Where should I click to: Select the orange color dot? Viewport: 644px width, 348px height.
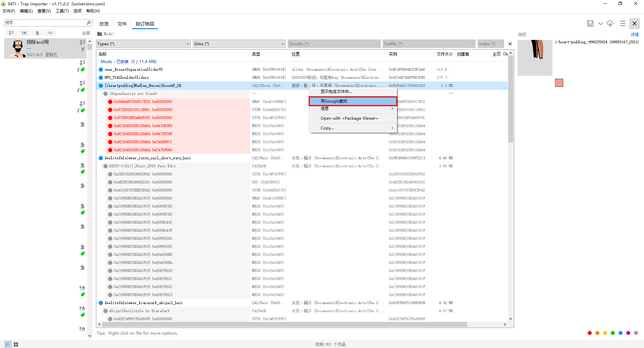(597, 333)
